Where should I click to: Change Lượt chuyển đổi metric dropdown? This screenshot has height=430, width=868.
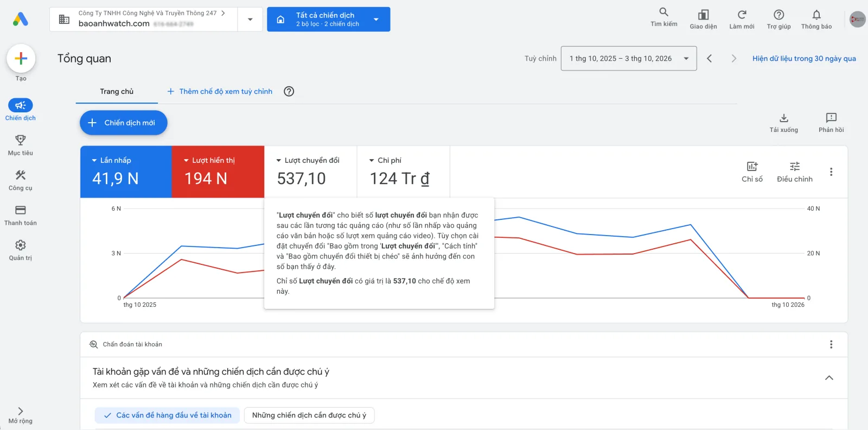coord(308,160)
